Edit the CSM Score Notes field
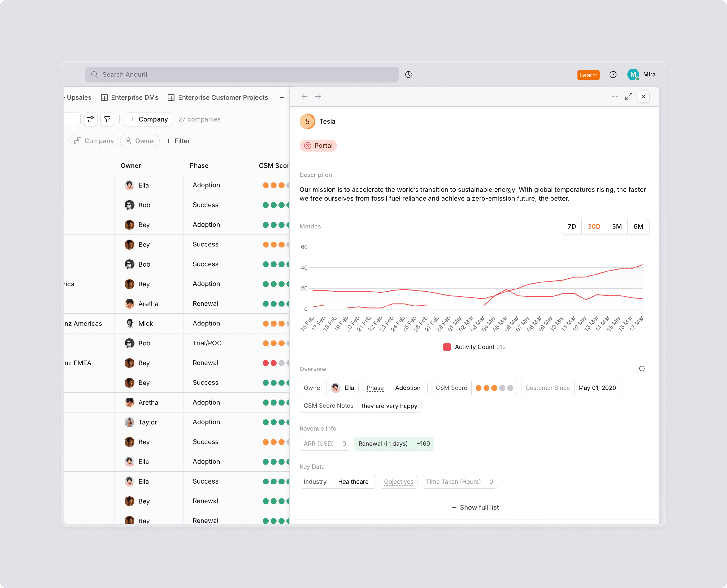The height and width of the screenshot is (588, 727). [360, 406]
